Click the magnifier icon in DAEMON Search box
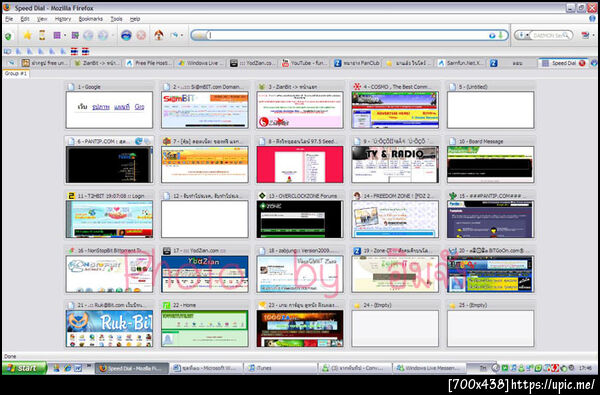 pyautogui.click(x=566, y=35)
